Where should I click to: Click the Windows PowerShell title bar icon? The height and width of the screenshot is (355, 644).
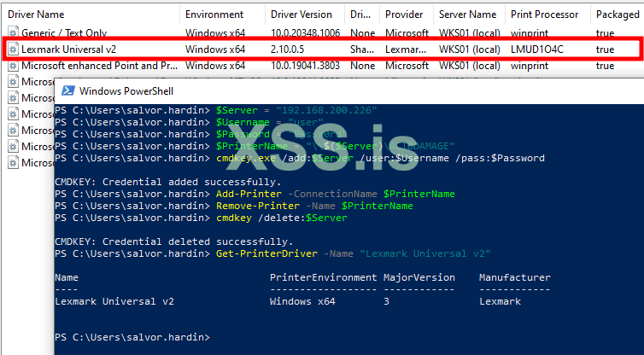tap(67, 90)
